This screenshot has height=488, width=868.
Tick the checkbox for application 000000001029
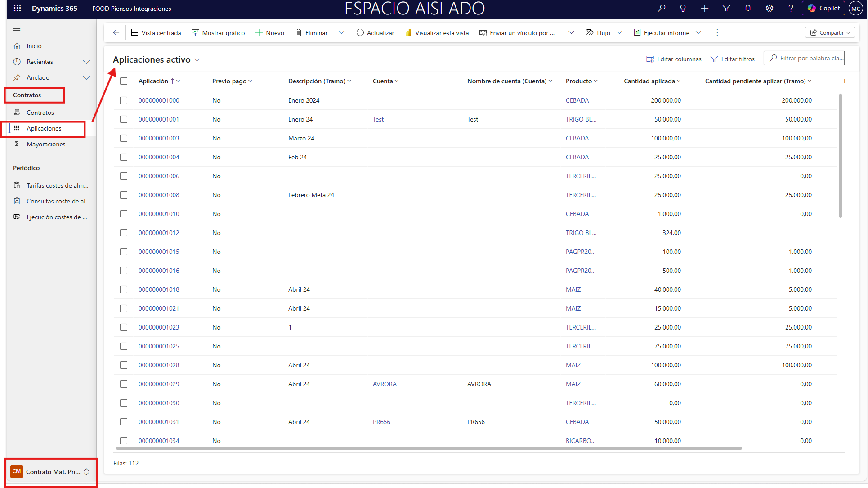tap(124, 384)
